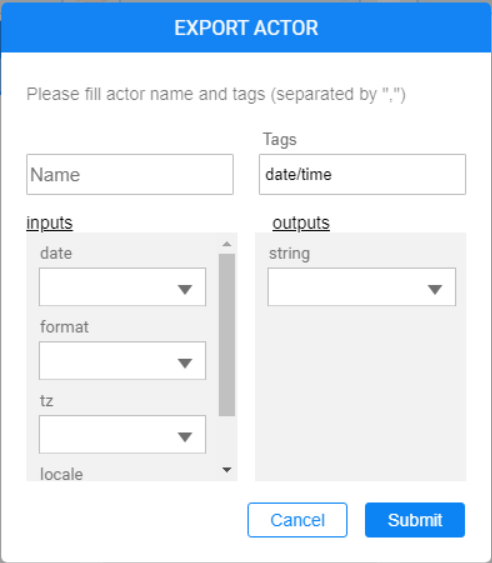Click the EXPORT ACTOR title bar
Screen dimensions: 492x563
(x=246, y=28)
